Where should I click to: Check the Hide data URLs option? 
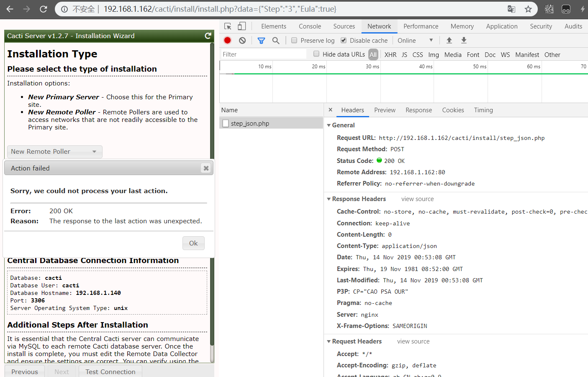(x=316, y=54)
